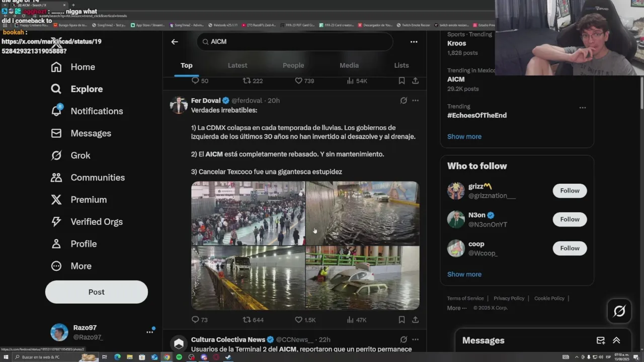Open flooded tunnel with cars photo

point(363,213)
